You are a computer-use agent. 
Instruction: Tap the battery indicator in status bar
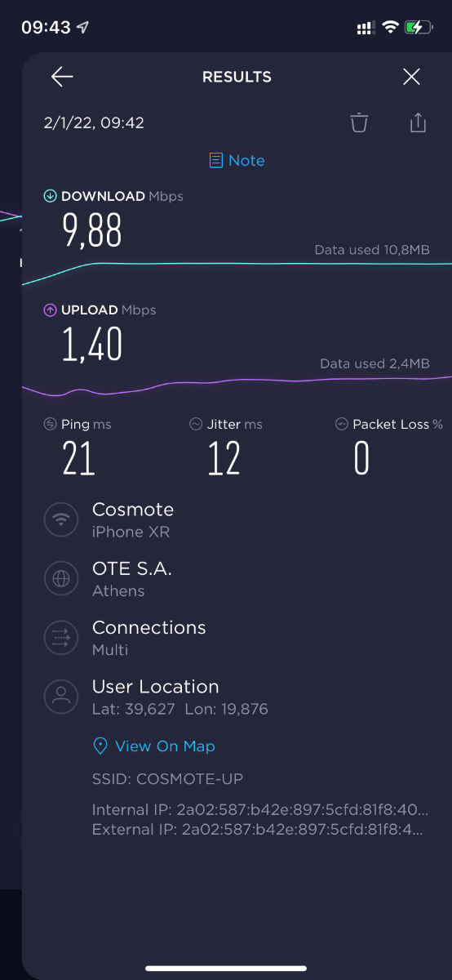coord(418,28)
